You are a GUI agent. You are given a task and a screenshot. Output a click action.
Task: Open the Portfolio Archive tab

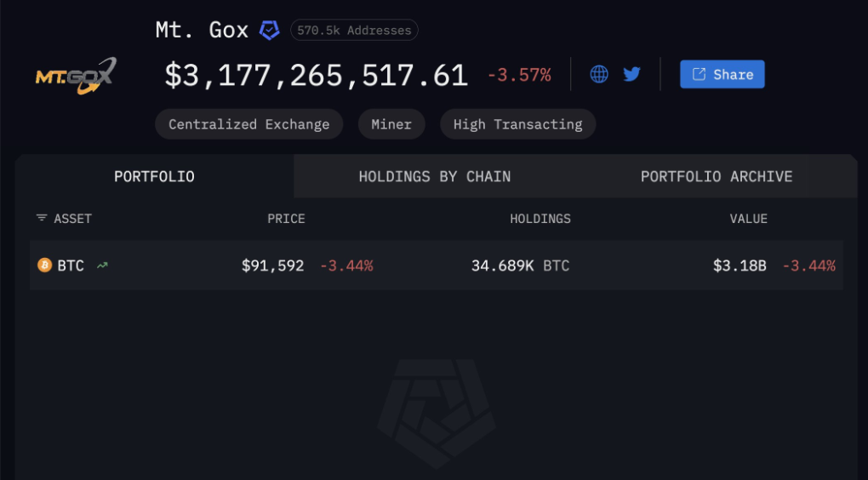pos(716,176)
